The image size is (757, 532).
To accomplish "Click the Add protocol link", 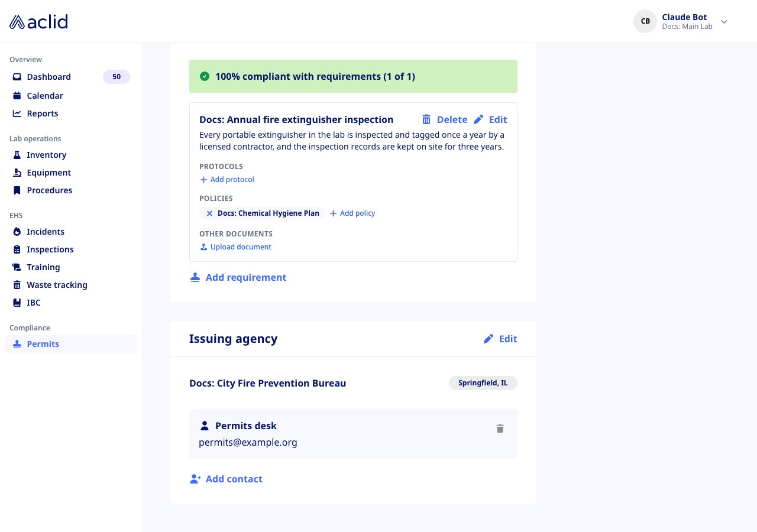I will coord(227,180).
